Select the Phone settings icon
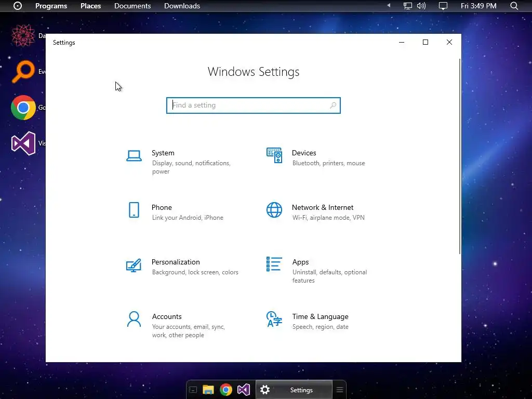Screen dimensions: 532x399 (x=134, y=210)
